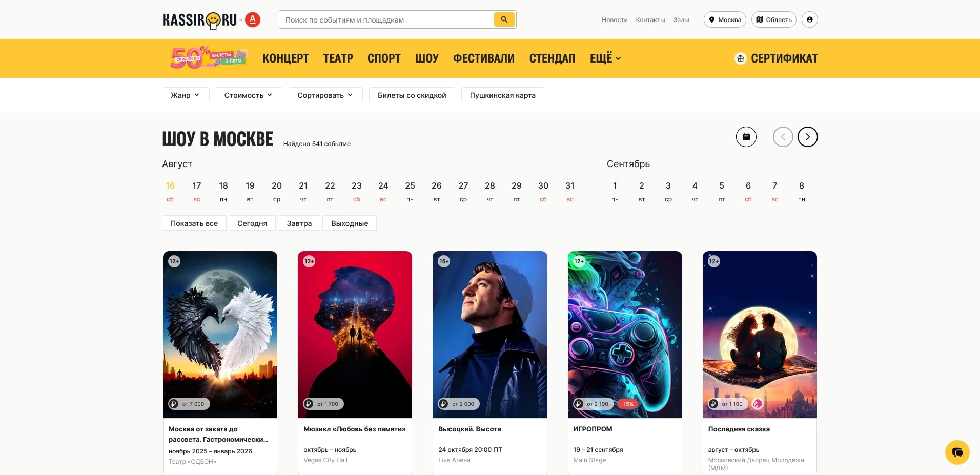Open the ИГРОПРОМ event poster
The width and height of the screenshot is (980, 475).
click(x=625, y=334)
